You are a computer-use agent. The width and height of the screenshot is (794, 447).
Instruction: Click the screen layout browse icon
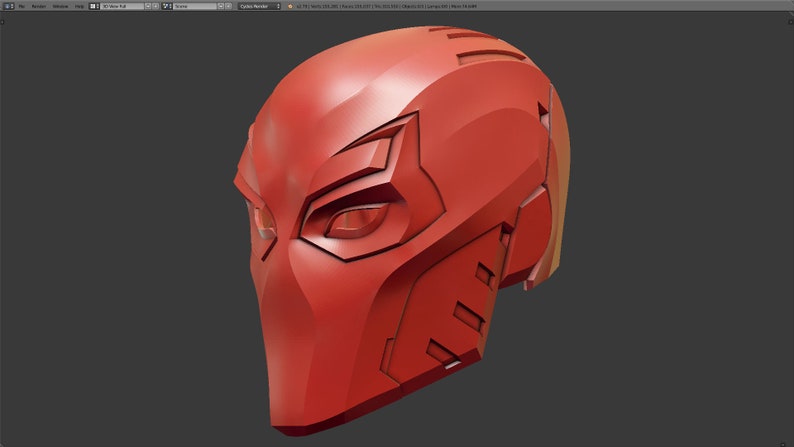94,6
